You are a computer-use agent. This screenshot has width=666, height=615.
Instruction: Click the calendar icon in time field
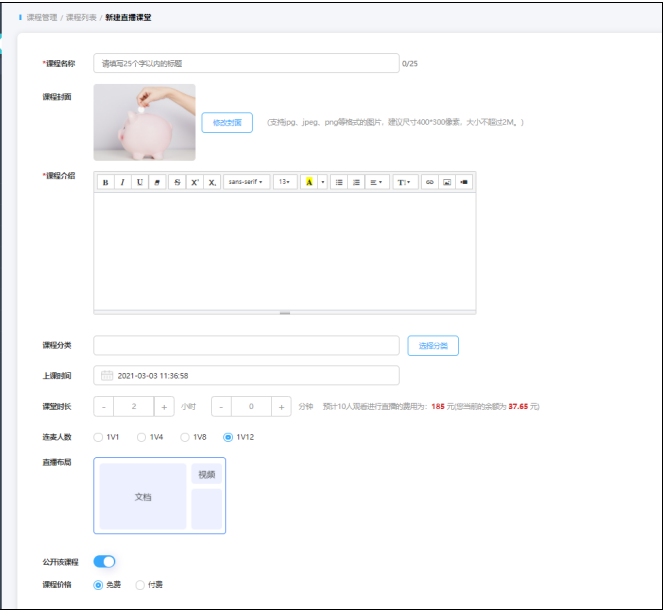[107, 375]
